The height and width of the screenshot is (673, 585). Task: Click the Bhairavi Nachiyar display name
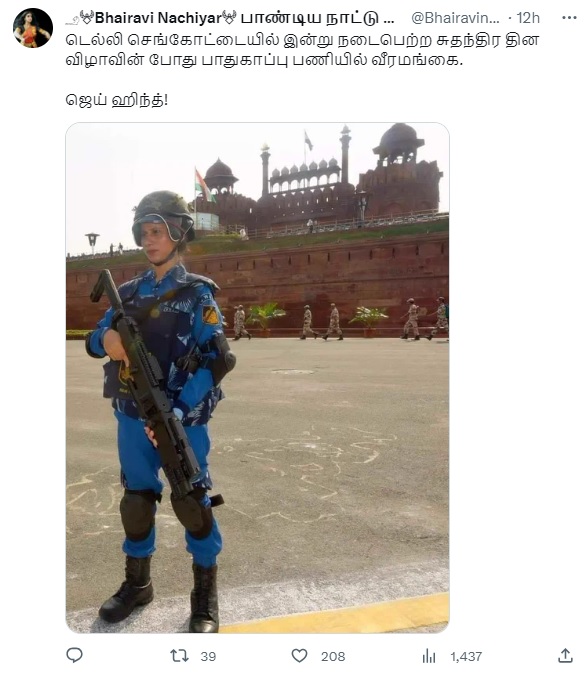point(158,18)
